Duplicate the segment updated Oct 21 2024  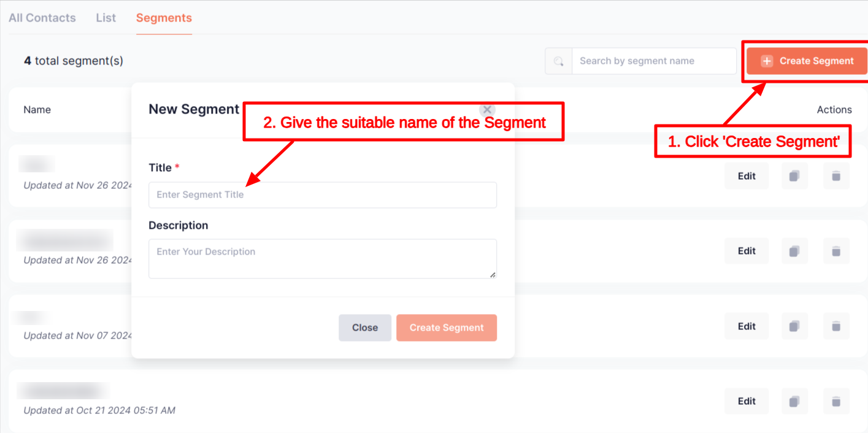(x=794, y=401)
